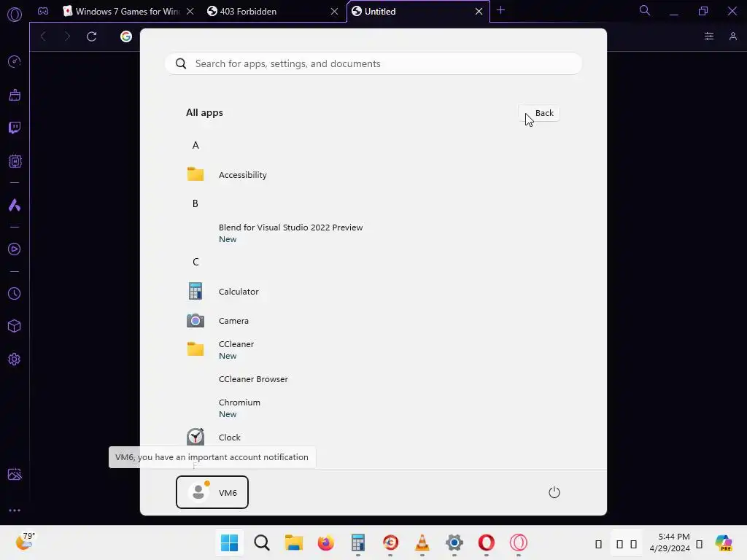Open a new browser tab
The image size is (747, 560).
tap(500, 10)
